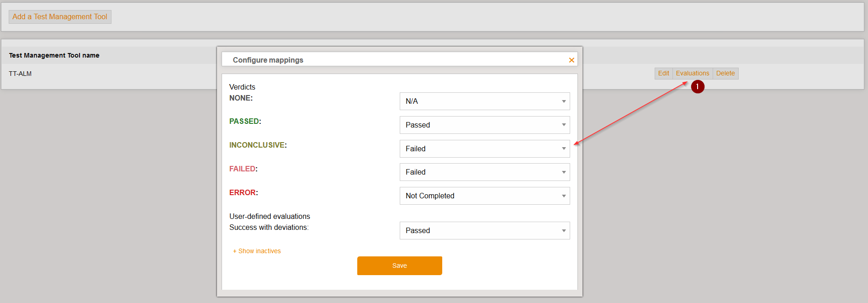Click the Verdicts section heading
The image size is (868, 303).
tap(242, 87)
